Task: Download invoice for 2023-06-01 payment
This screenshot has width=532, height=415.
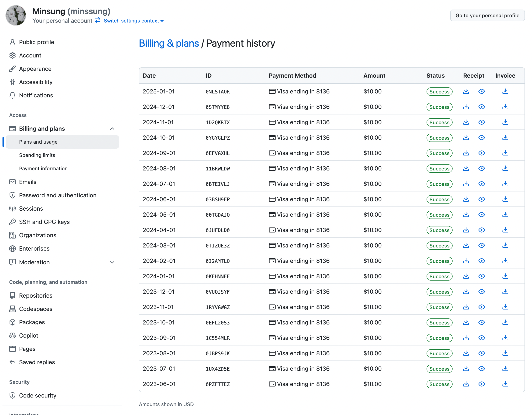Action: [x=505, y=384]
